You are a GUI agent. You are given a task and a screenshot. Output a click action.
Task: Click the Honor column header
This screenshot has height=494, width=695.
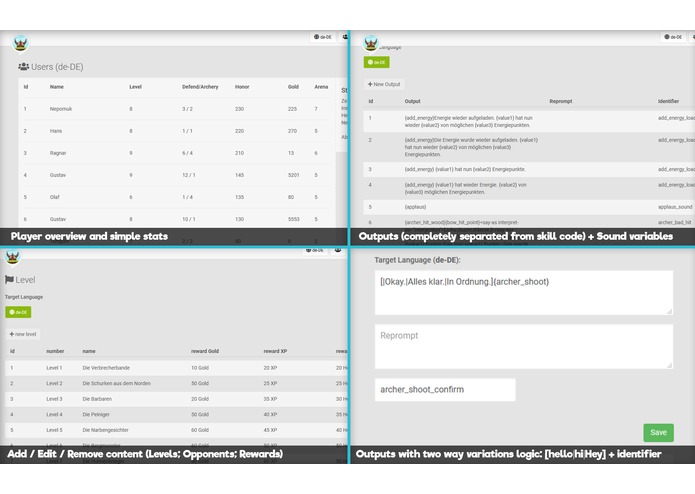pos(242,87)
